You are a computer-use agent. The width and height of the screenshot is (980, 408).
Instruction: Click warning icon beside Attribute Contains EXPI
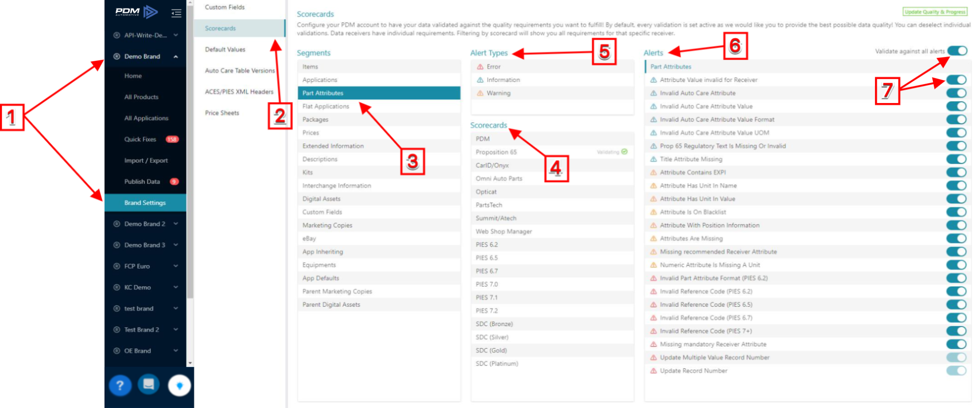[653, 173]
